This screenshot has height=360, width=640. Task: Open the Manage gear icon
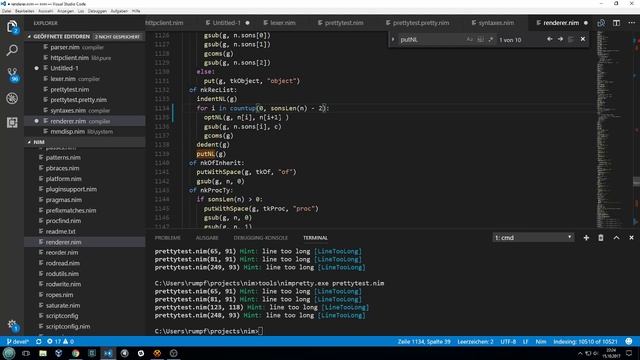12,325
